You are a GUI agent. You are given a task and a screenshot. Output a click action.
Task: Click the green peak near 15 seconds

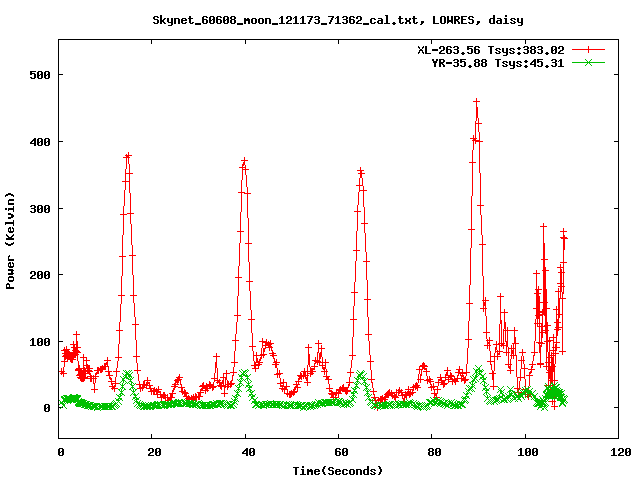(x=128, y=374)
